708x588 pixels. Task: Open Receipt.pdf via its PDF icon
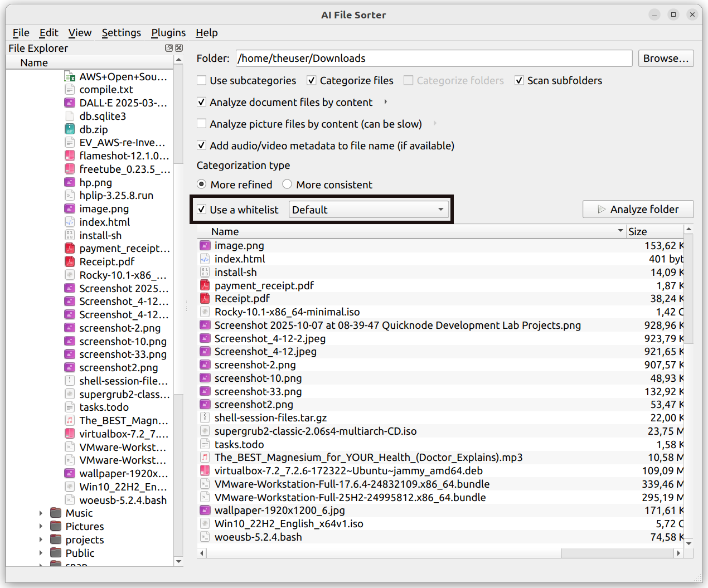pyautogui.click(x=205, y=298)
